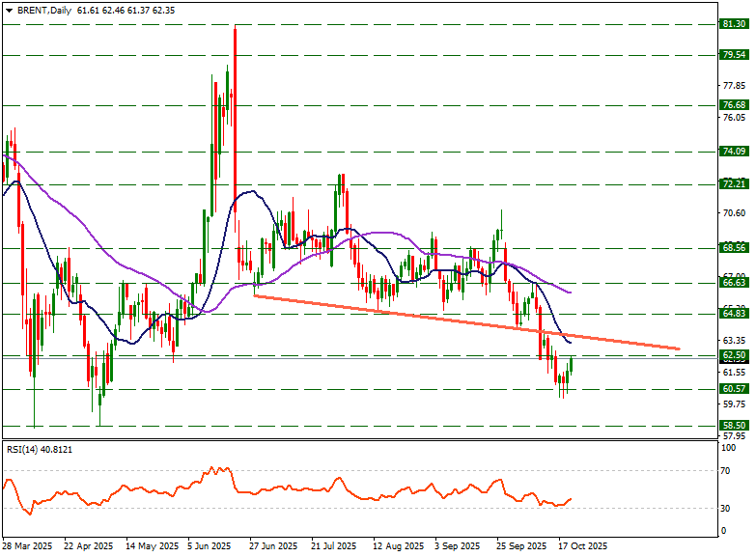The width and height of the screenshot is (756, 557).
Task: Click the 60.57 price level tag
Action: point(734,389)
